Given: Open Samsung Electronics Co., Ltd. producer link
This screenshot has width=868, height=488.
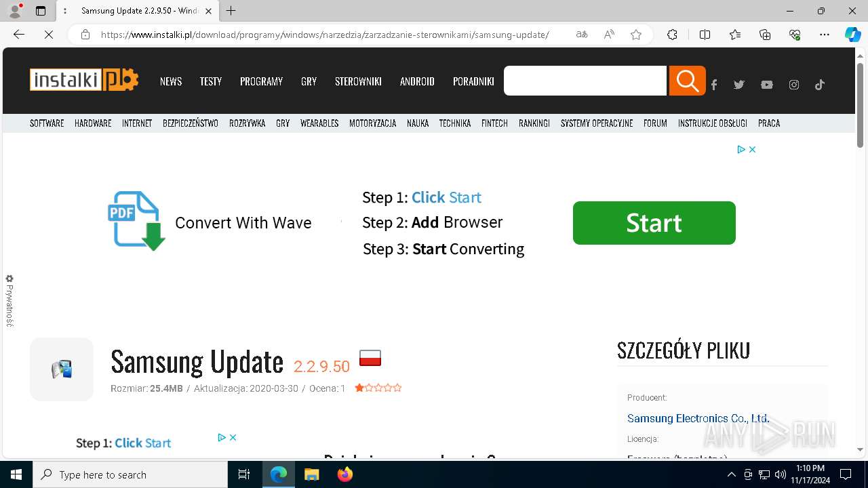Looking at the screenshot, I should 698,418.
